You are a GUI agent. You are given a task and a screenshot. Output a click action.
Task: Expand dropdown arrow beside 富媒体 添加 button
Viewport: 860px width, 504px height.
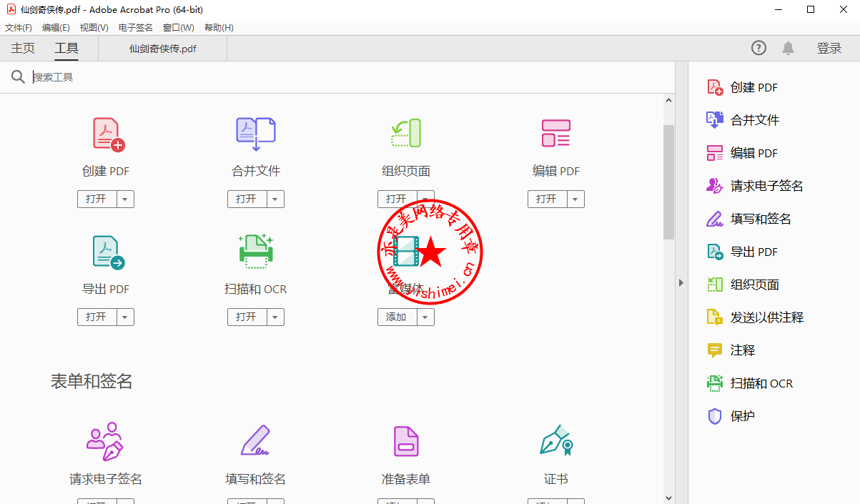coord(425,317)
